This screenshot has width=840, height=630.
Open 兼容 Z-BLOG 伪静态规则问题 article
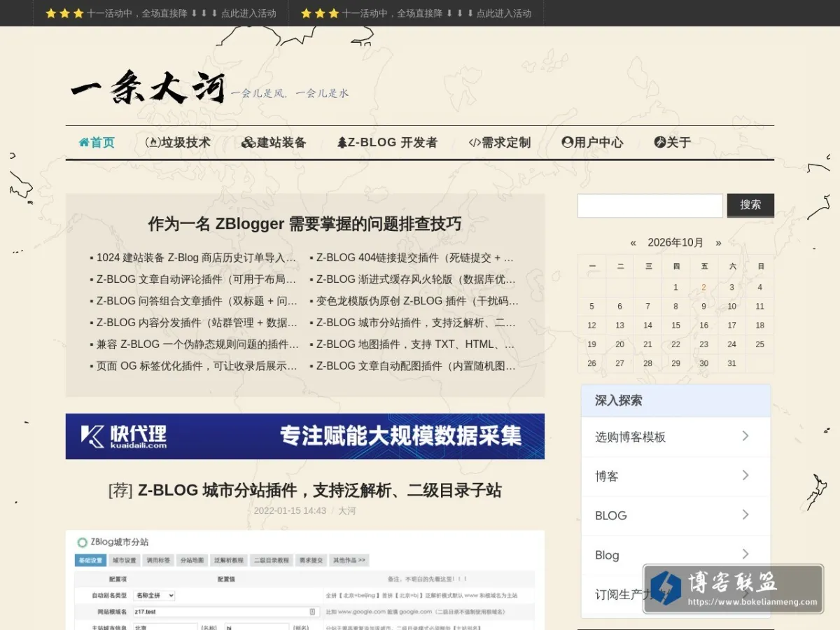196,344
